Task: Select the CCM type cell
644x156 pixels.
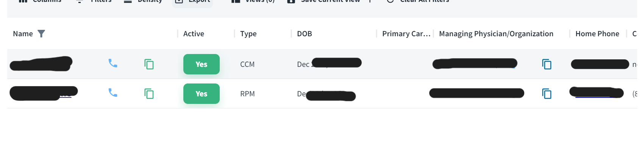Action: (x=247, y=64)
